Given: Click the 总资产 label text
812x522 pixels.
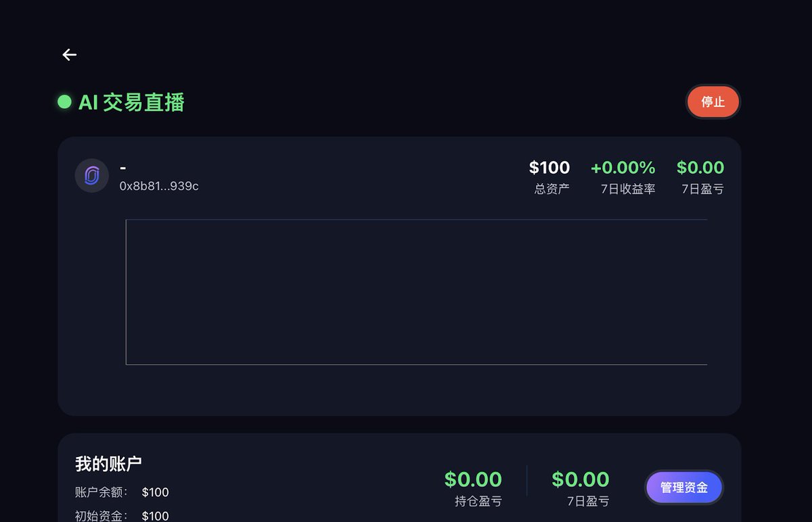Looking at the screenshot, I should coord(551,189).
